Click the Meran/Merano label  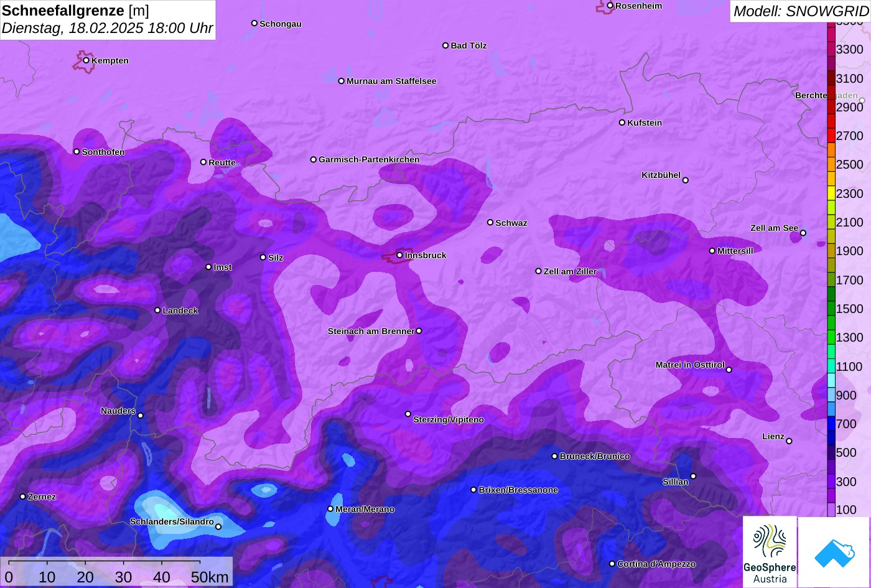pyautogui.click(x=365, y=509)
